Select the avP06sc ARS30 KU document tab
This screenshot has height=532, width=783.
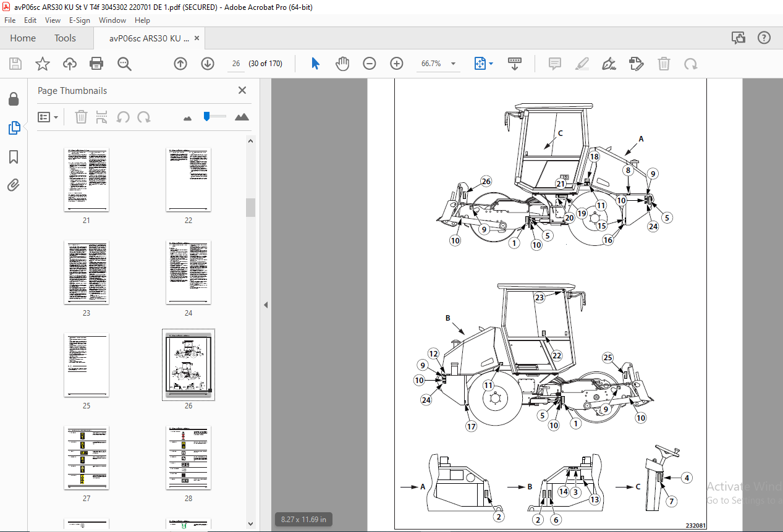[149, 38]
